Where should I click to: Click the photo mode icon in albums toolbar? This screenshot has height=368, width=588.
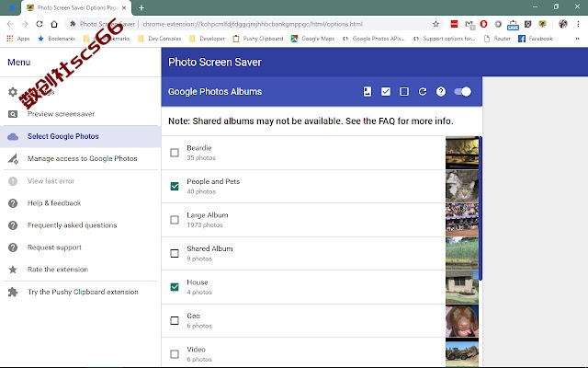pos(367,92)
